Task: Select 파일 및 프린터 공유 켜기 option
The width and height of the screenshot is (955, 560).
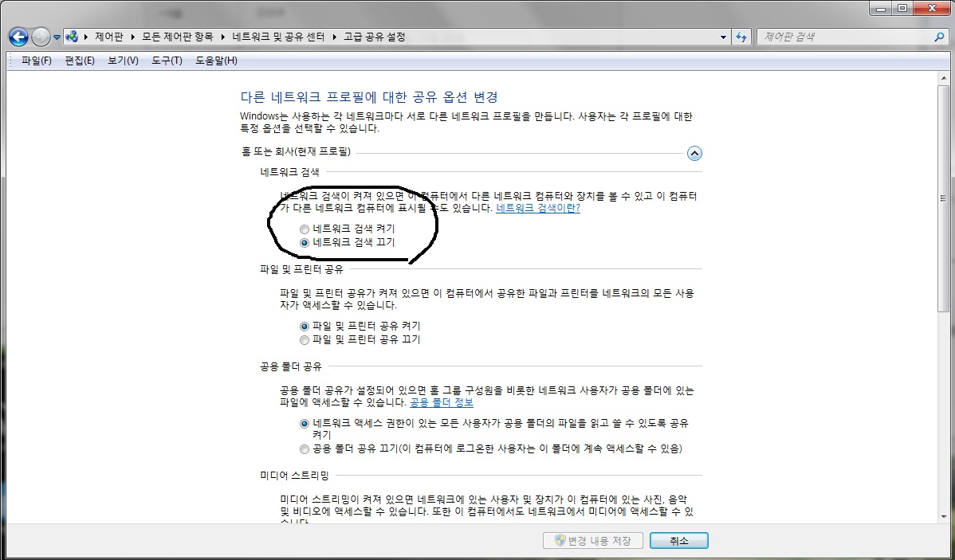Action: tap(305, 327)
